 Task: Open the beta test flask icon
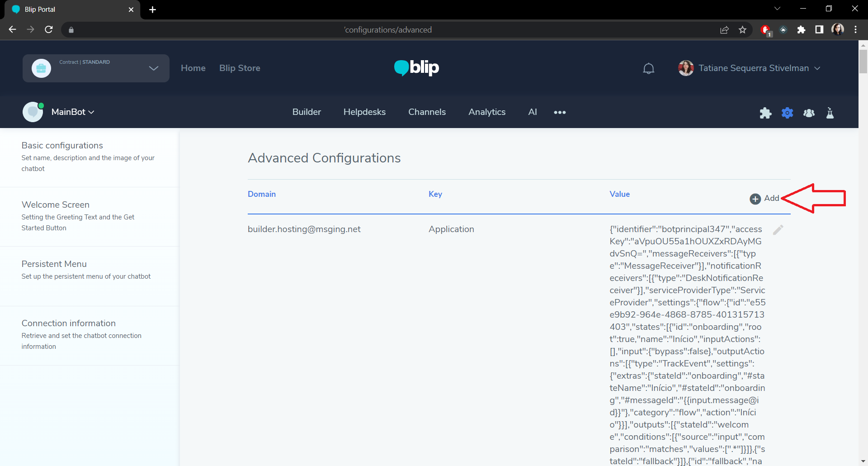pos(830,113)
